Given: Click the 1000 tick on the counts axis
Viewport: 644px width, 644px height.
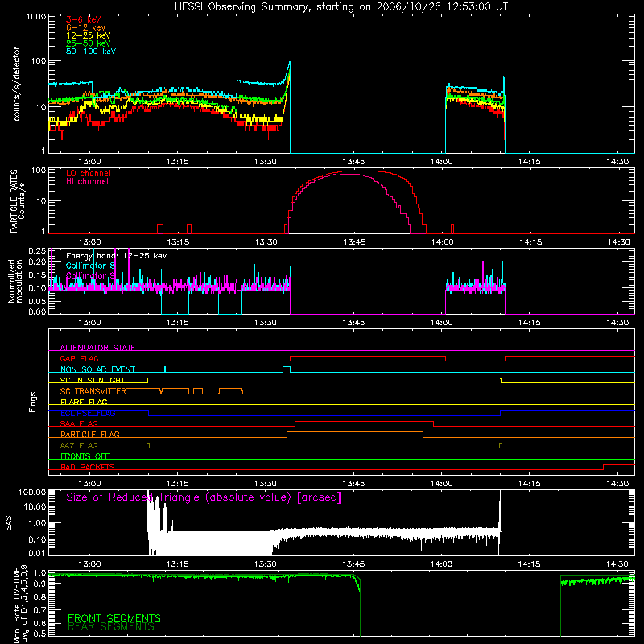Looking at the screenshot, I should (x=35, y=17).
